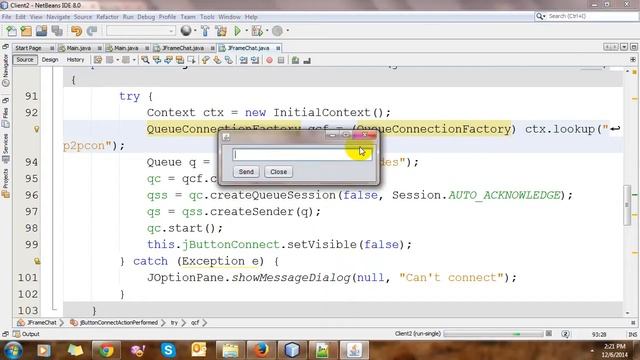
Task: Open the File menu
Action: point(7,17)
